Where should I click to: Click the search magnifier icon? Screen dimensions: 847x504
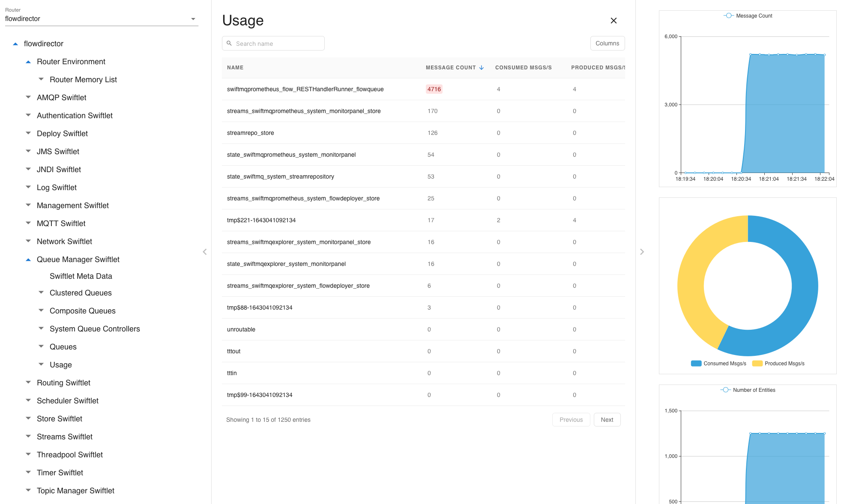[x=229, y=43]
